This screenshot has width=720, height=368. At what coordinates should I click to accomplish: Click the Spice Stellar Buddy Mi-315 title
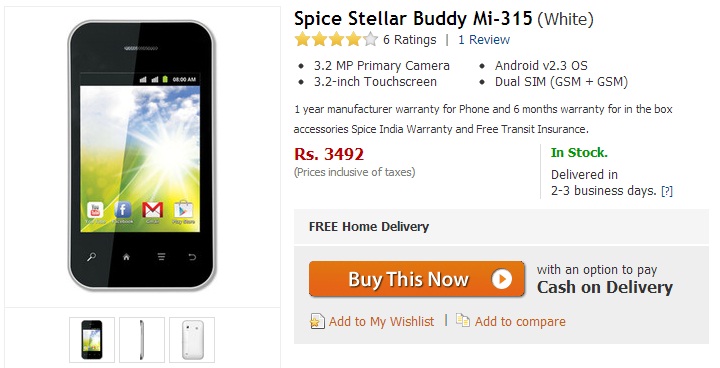pyautogui.click(x=413, y=19)
